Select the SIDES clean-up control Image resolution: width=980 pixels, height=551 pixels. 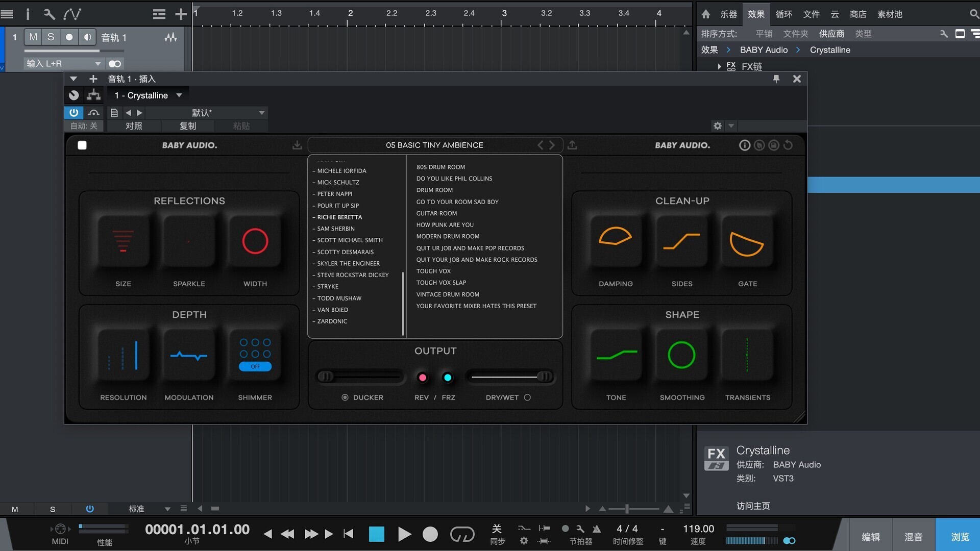[x=682, y=241]
